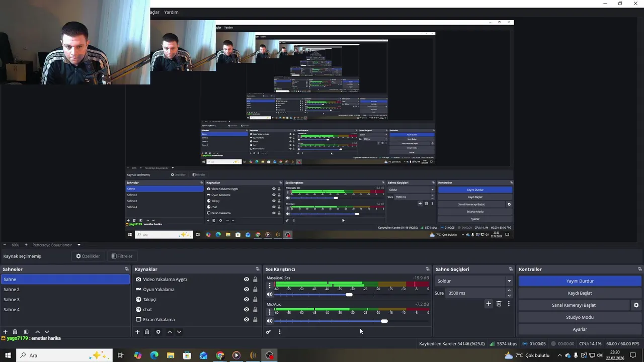The width and height of the screenshot is (644, 362).
Task: Decrease Süre duration with down arrow
Action: click(x=509, y=296)
